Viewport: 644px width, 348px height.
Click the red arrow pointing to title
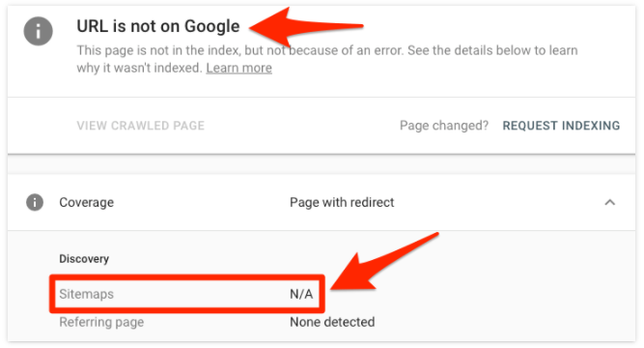[x=306, y=26]
